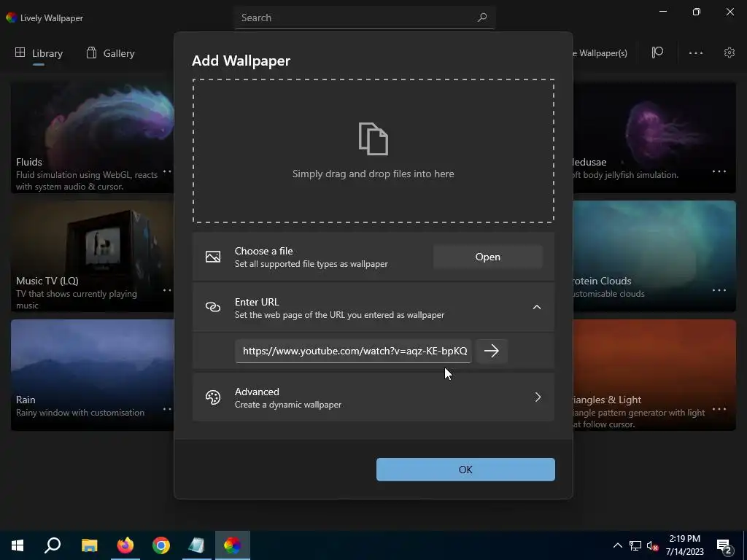Click the drag and drop files area
This screenshot has height=560, width=747.
[373, 151]
